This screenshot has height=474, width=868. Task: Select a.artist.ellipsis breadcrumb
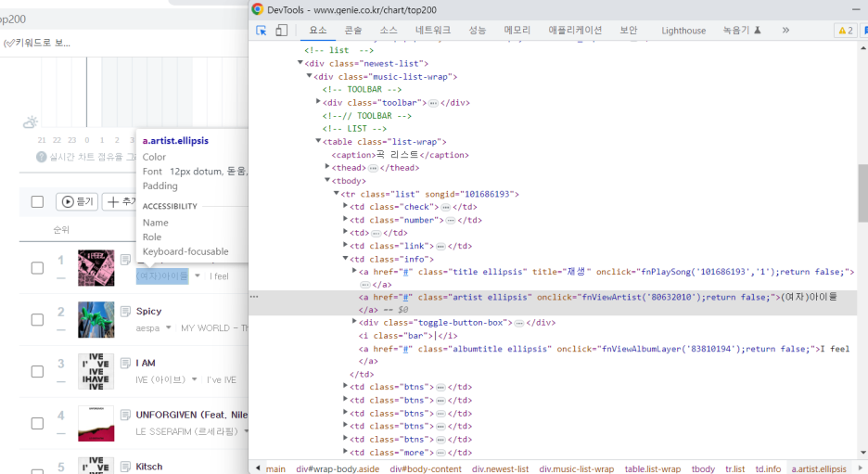pos(819,469)
